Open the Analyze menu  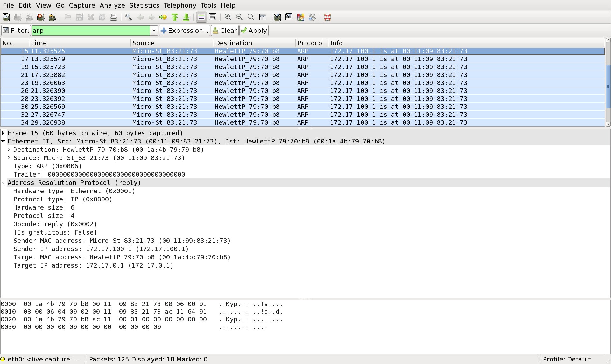click(112, 5)
